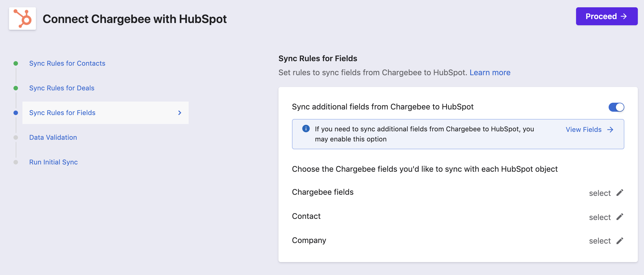Click the edit pencil beside Company
The width and height of the screenshot is (644, 275).
pyautogui.click(x=620, y=241)
